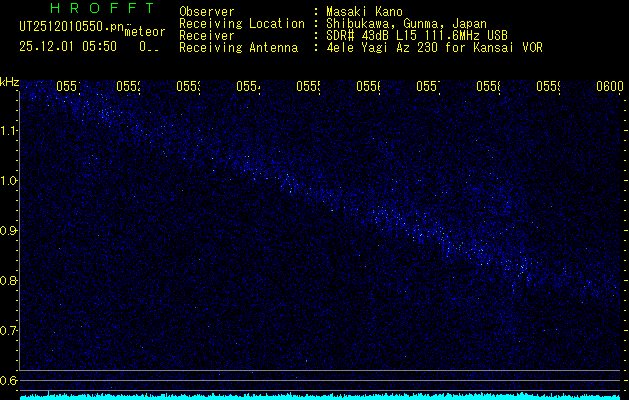Select the 0553 time marker
The image size is (629, 400).
(x=188, y=86)
